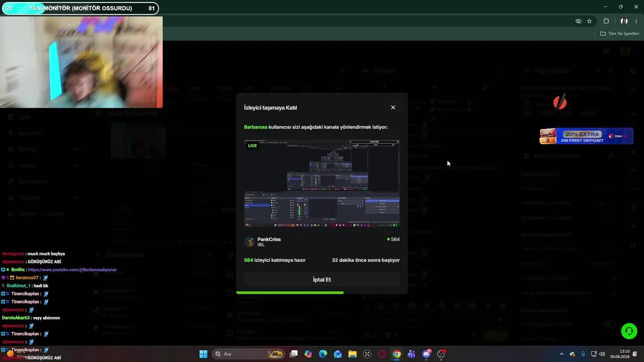Open File Explorer from the taskbar
The image size is (644, 362).
(352, 354)
